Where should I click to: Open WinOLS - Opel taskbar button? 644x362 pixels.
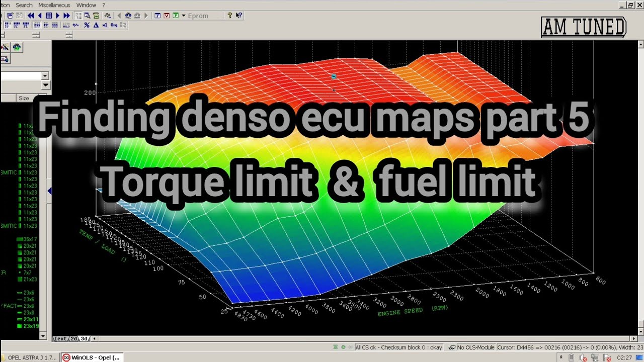92,357
